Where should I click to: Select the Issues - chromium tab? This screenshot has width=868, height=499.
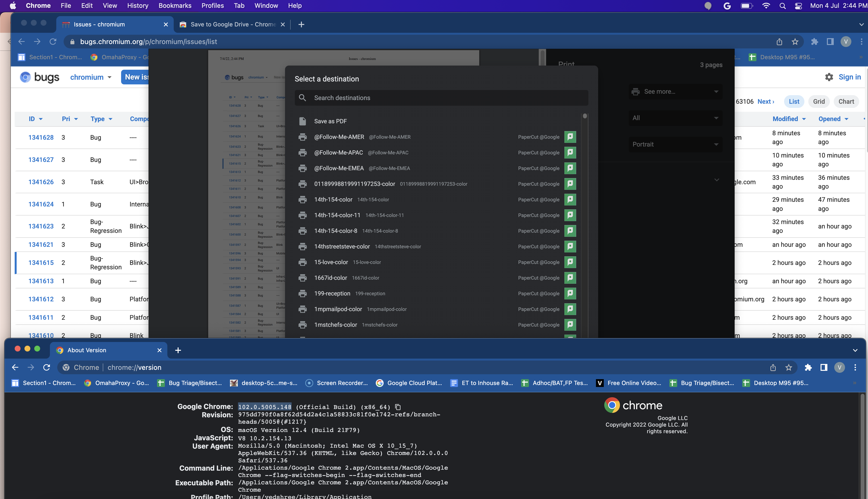coord(115,24)
